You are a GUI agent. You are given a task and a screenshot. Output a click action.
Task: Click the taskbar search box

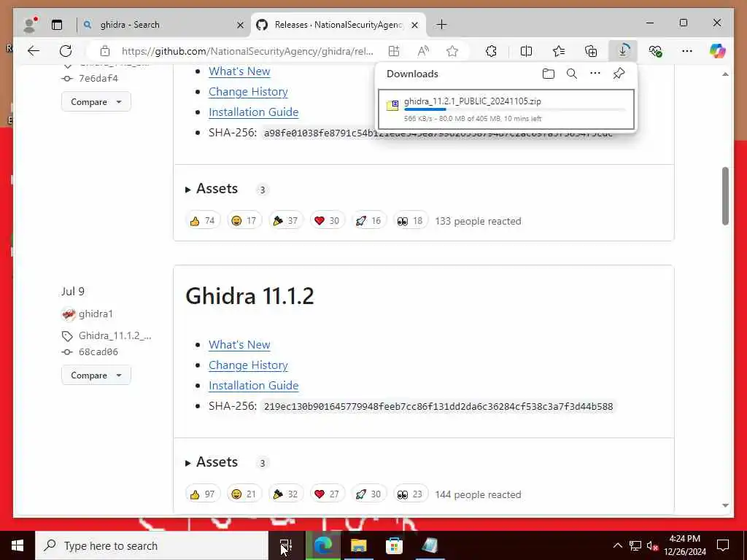click(x=152, y=545)
